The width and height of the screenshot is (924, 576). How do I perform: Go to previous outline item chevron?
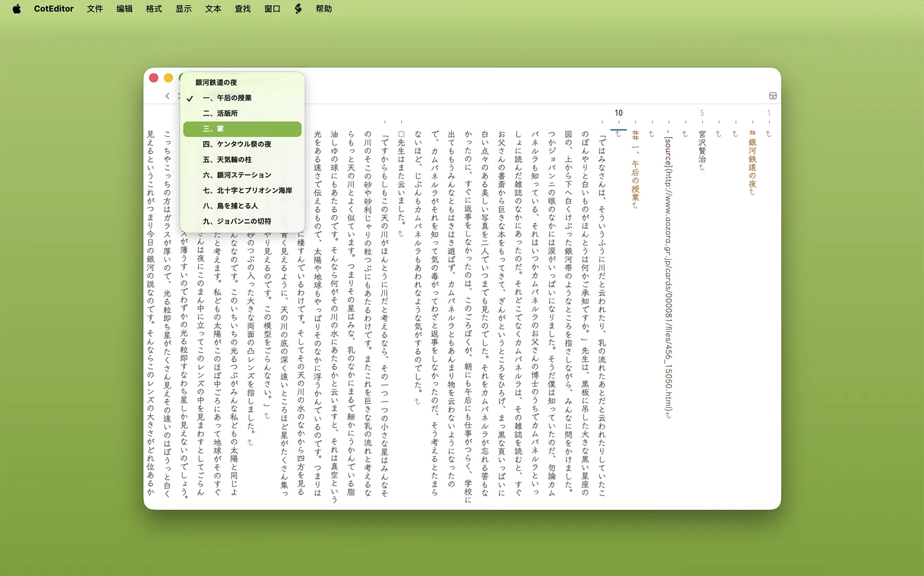(167, 96)
